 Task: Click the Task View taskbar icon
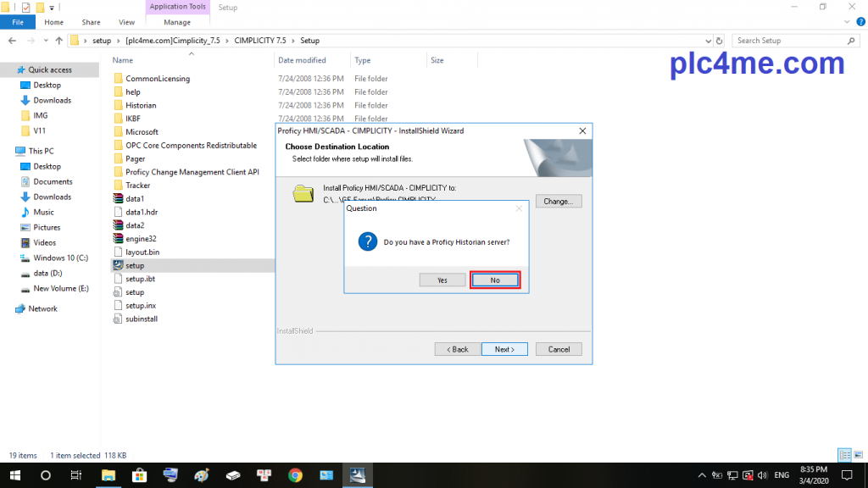75,475
